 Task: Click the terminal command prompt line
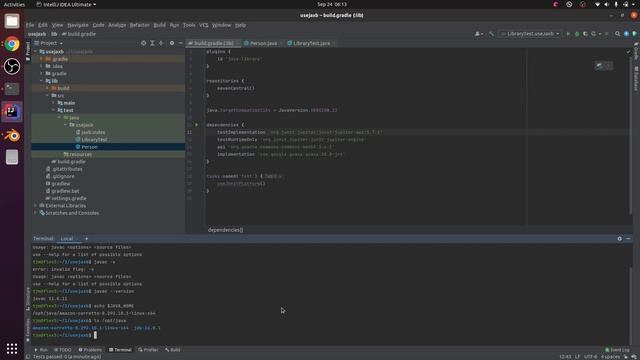tap(64, 335)
